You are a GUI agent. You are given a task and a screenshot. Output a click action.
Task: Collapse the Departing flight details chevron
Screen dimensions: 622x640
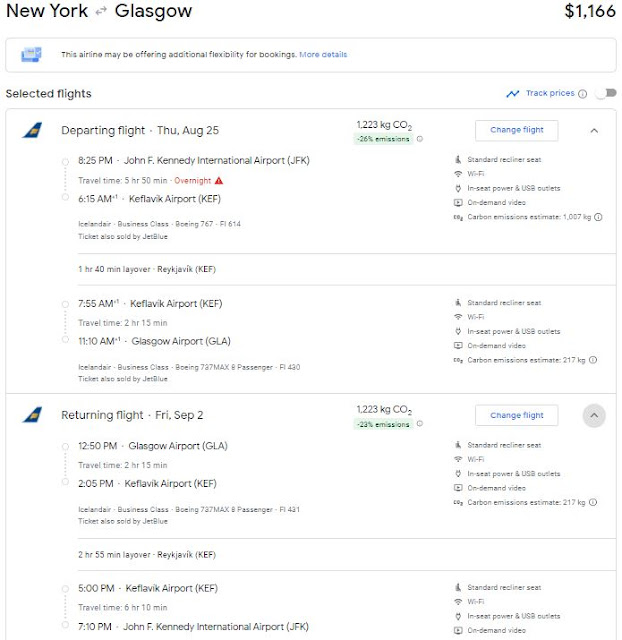click(594, 131)
